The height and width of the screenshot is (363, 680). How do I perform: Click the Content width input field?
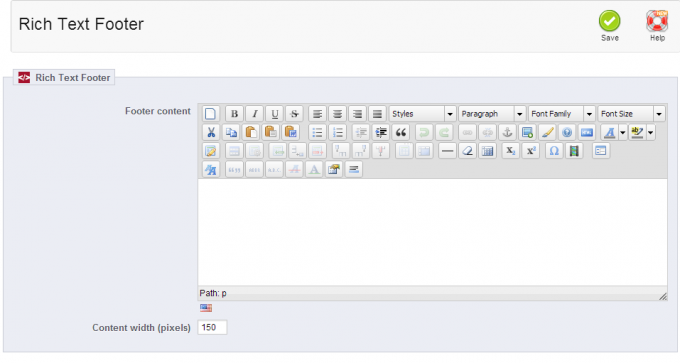point(212,327)
